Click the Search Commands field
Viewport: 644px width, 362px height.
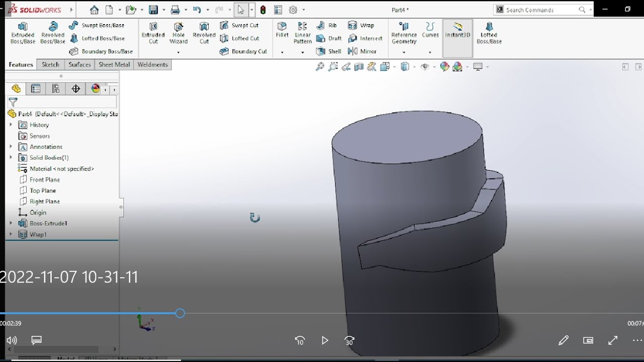coord(543,10)
